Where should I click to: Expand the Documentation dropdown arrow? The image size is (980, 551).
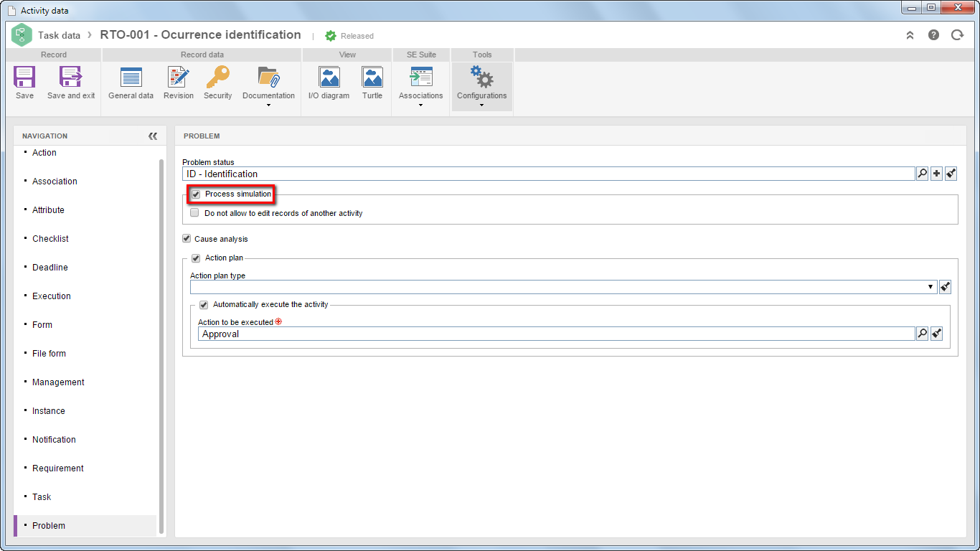268,105
